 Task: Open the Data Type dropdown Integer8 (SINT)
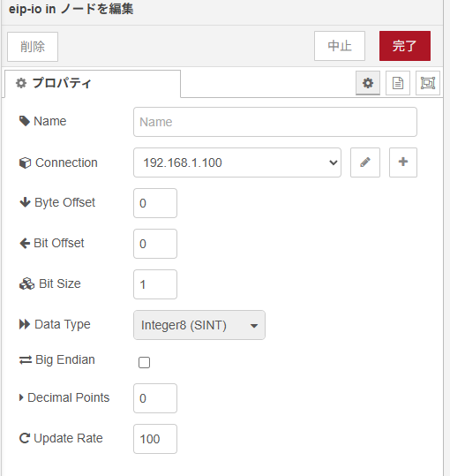[x=199, y=325]
